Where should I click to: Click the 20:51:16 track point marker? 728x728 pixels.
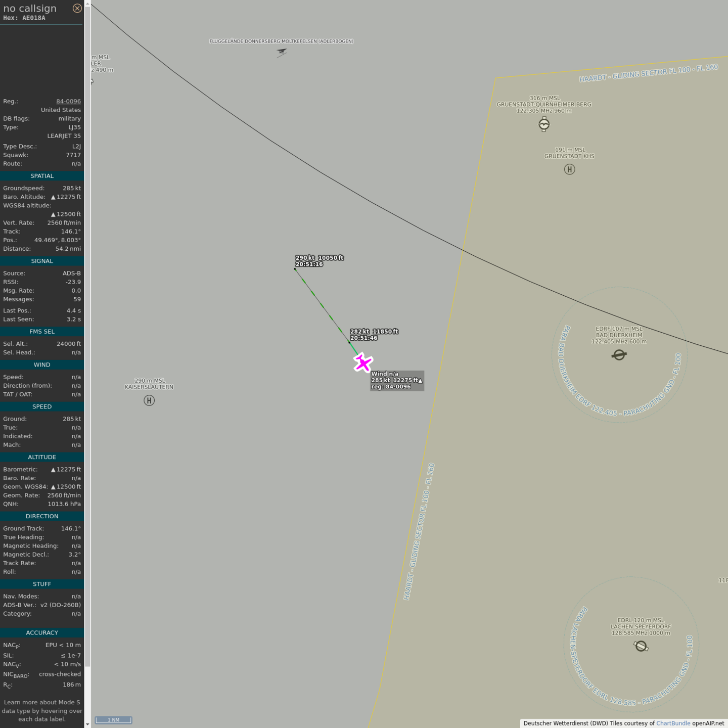(295, 269)
